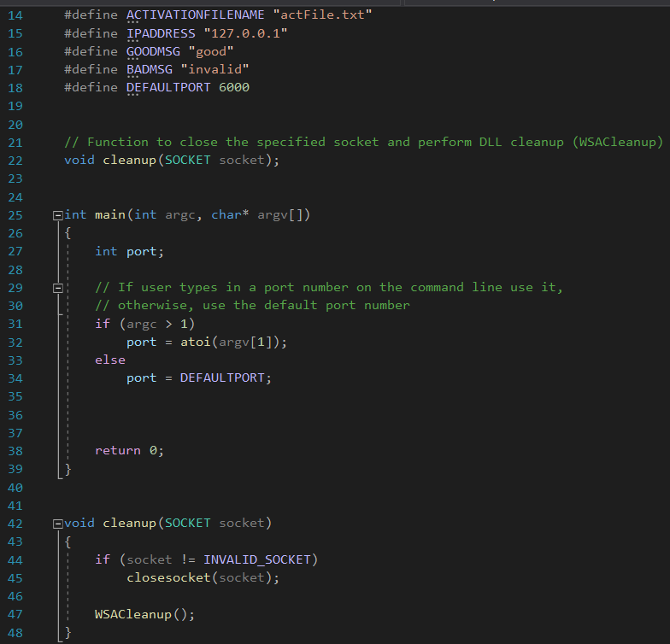Click line number 25 in the gutter
This screenshot has width=670, height=644.
tap(15, 215)
